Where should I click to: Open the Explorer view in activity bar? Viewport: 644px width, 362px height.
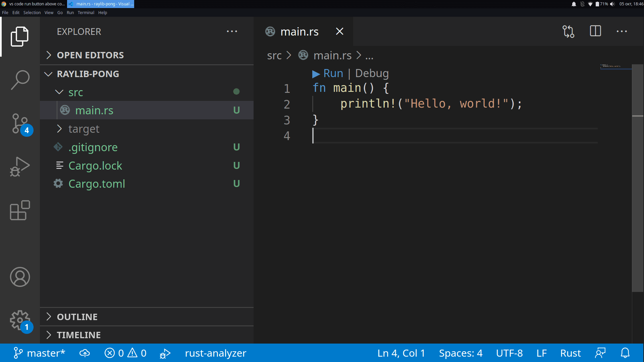pyautogui.click(x=20, y=37)
